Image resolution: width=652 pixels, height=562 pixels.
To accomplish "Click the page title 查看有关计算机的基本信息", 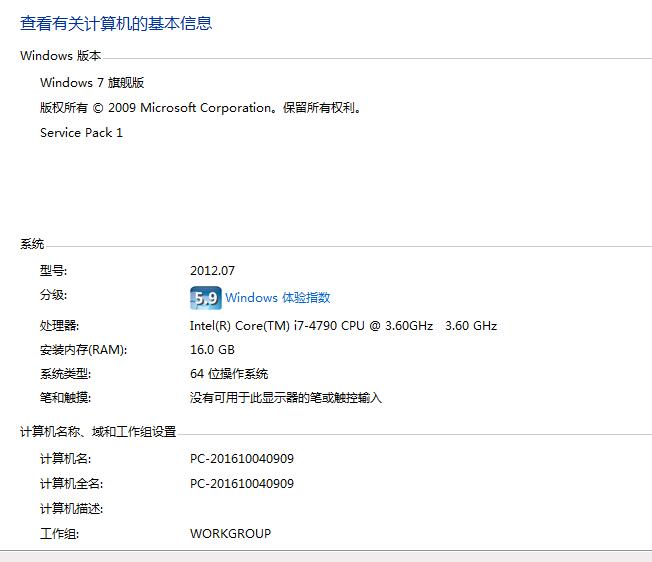I will 116,23.
